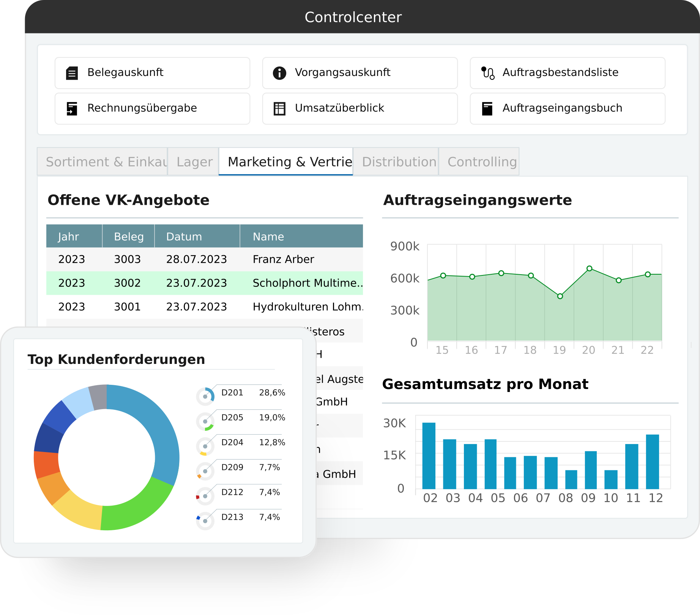
Task: Click the Vorgangsauskunft info icon
Action: [x=279, y=73]
